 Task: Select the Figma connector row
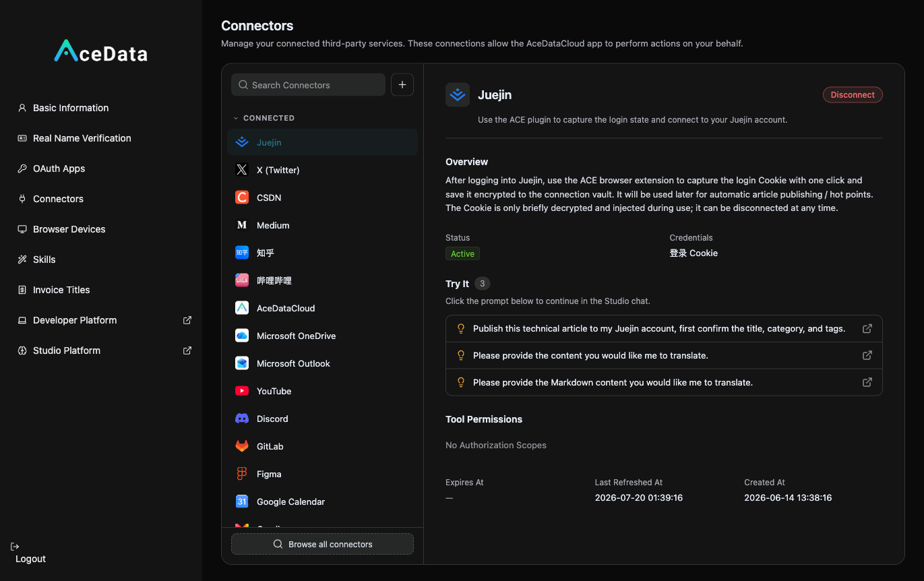pos(322,474)
